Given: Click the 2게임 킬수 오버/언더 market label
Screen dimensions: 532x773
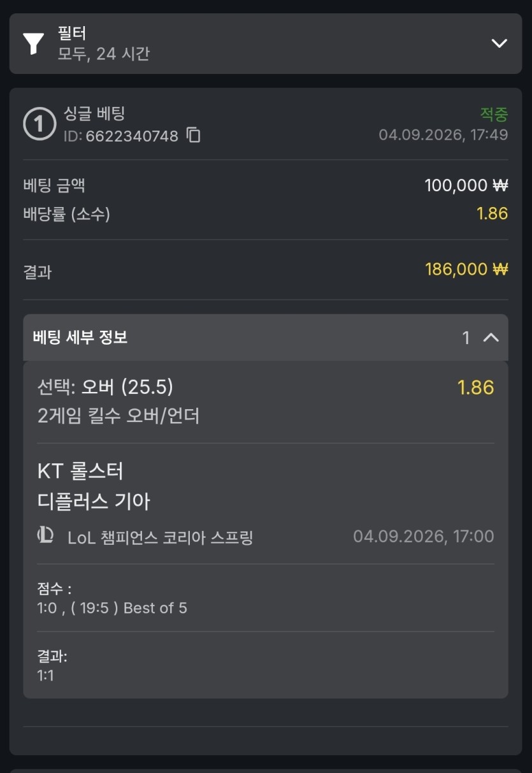Looking at the screenshot, I should (x=119, y=416).
